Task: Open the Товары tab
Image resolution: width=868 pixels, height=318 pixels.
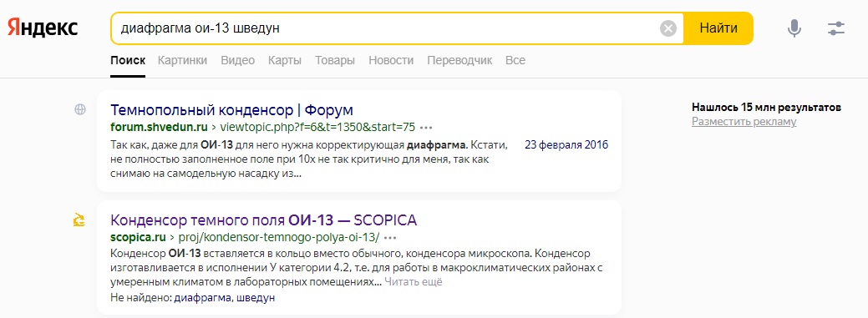Action: pyautogui.click(x=335, y=60)
